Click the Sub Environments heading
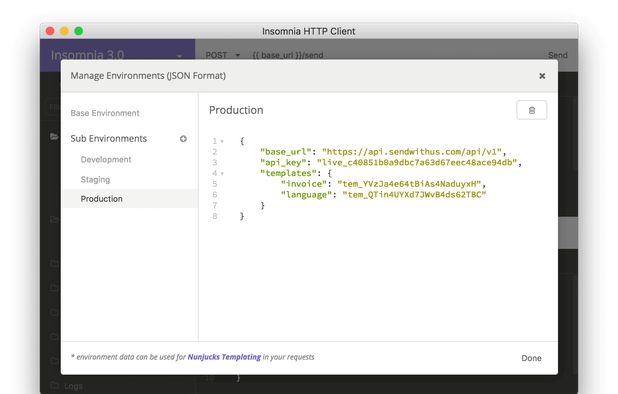The height and width of the screenshot is (394, 618). 108,139
